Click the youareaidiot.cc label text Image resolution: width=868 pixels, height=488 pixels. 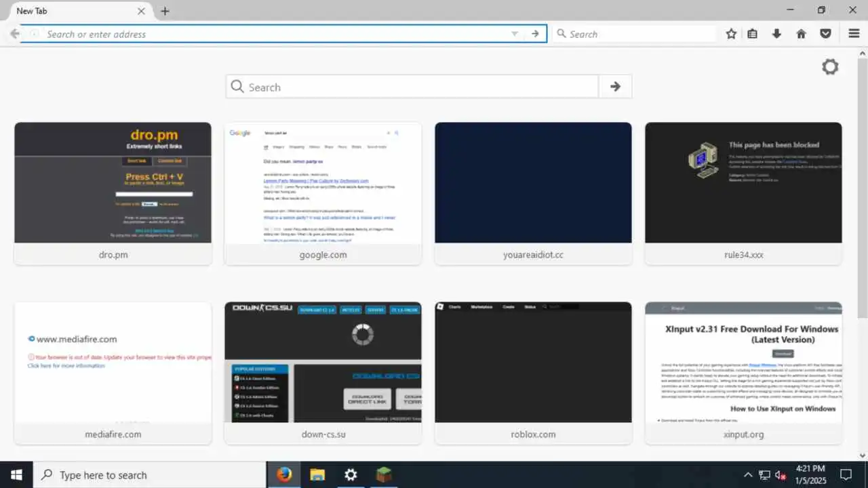tap(533, 255)
